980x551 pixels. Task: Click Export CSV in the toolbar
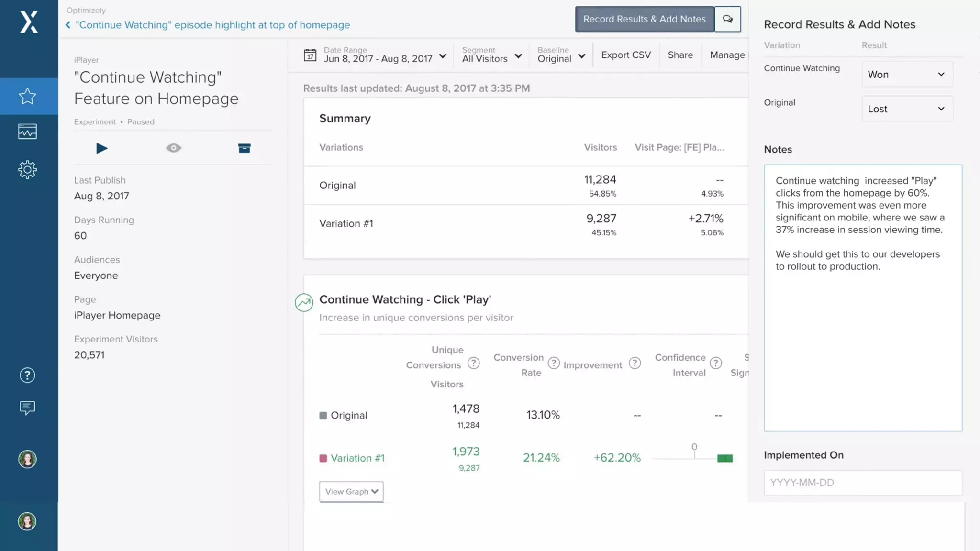click(x=626, y=55)
